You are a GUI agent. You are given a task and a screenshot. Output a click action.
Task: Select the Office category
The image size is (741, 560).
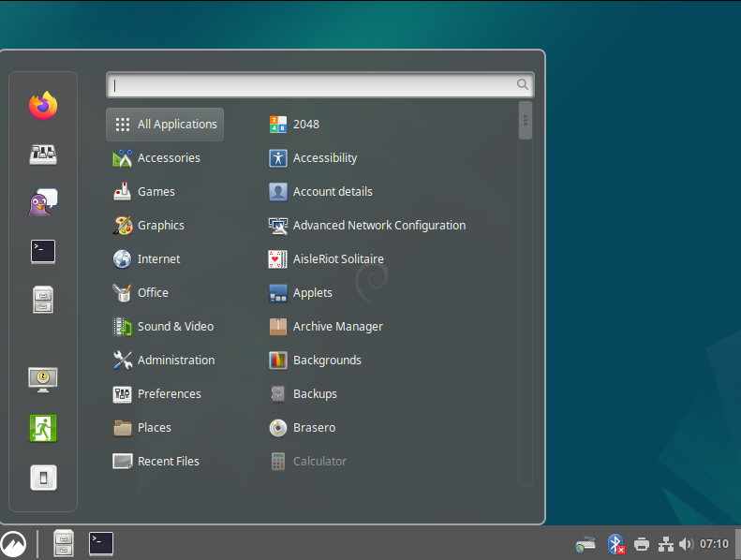click(x=141, y=293)
